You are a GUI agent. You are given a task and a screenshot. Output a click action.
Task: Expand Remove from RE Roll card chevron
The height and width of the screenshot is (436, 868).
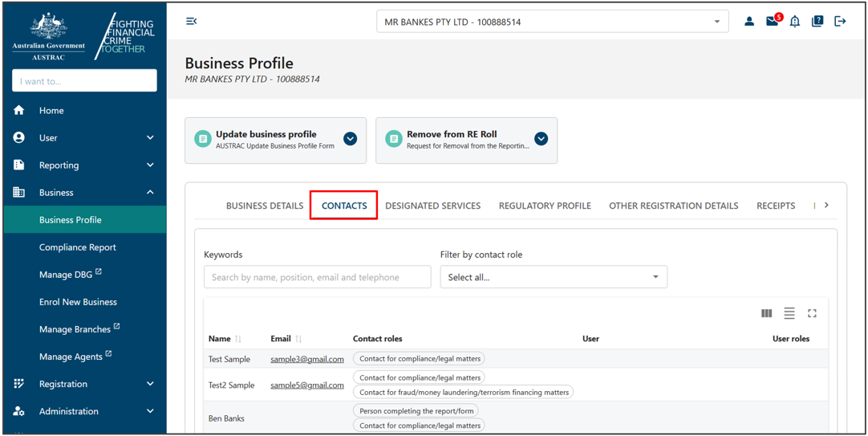click(x=541, y=139)
